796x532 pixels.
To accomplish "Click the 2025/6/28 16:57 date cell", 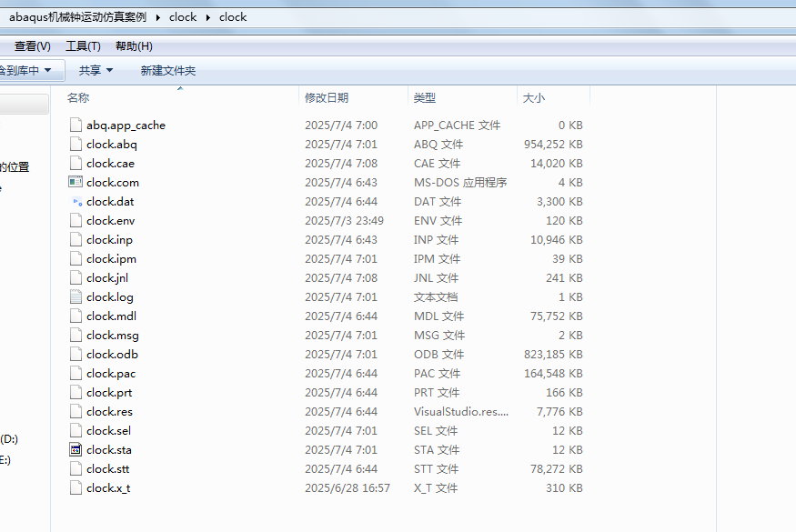I will (348, 488).
